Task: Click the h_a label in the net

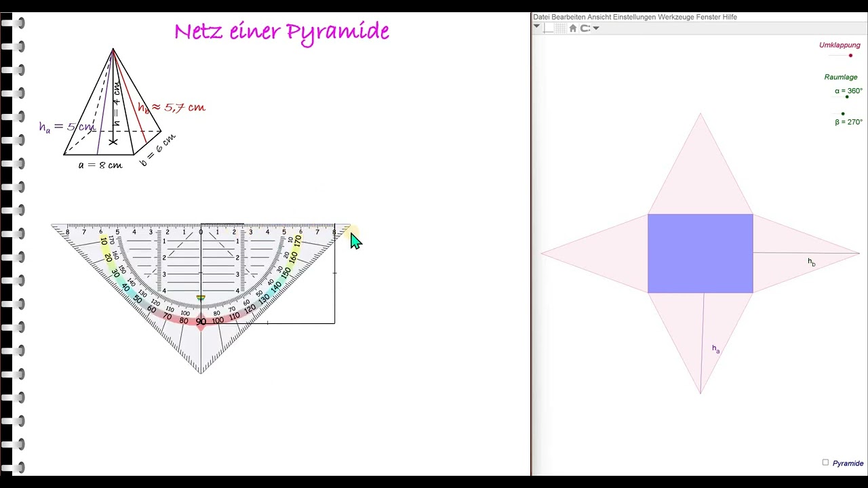Action: 715,349
